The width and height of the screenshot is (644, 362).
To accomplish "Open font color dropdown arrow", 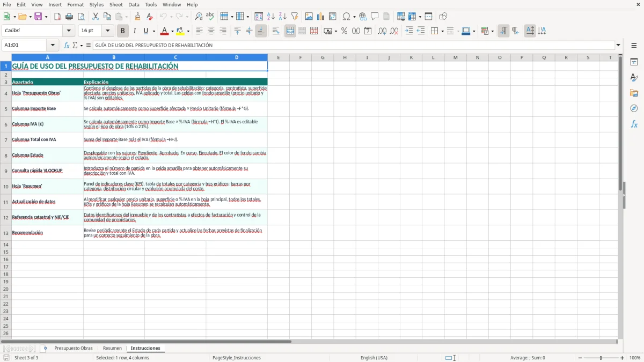I will (172, 31).
